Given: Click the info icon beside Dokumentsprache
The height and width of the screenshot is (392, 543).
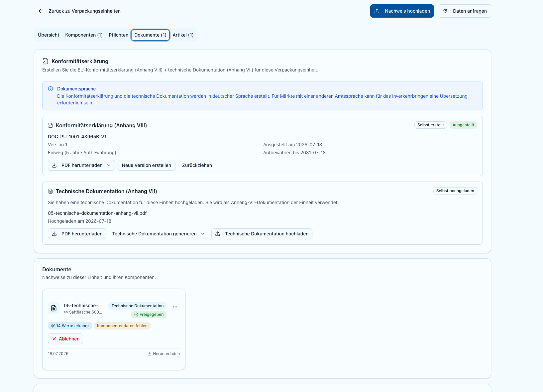Looking at the screenshot, I should coord(51,89).
